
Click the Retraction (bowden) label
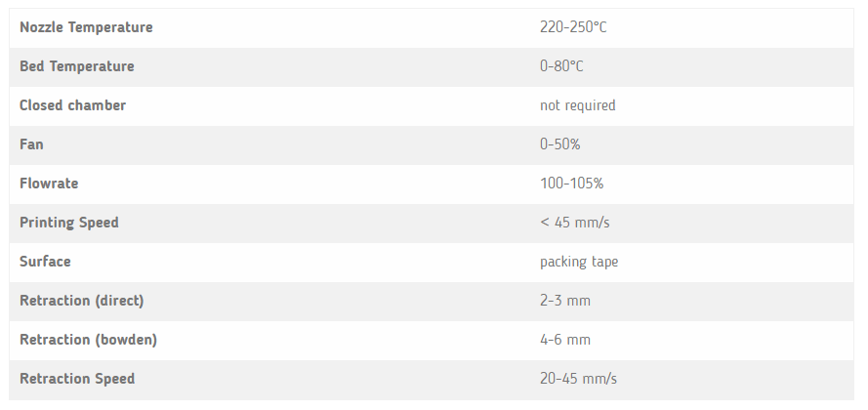click(88, 340)
